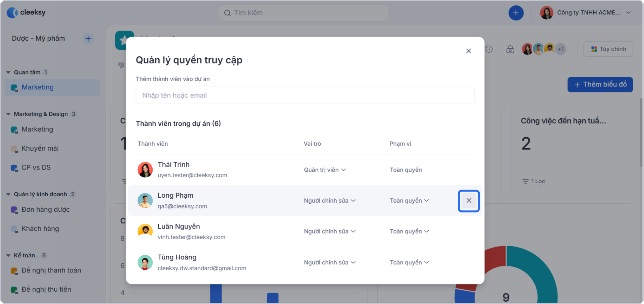Open Công ty TNHH ACME account avatar
This screenshot has height=304, width=644.
point(547,12)
